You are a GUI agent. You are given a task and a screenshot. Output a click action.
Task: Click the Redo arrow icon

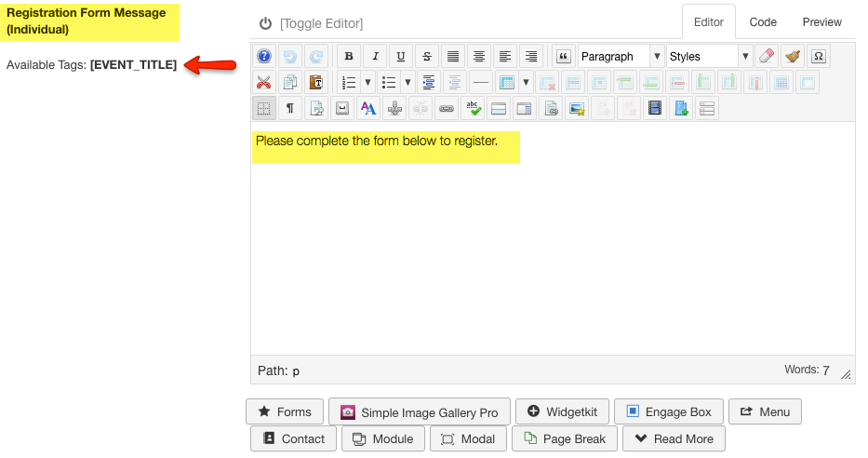(x=316, y=56)
